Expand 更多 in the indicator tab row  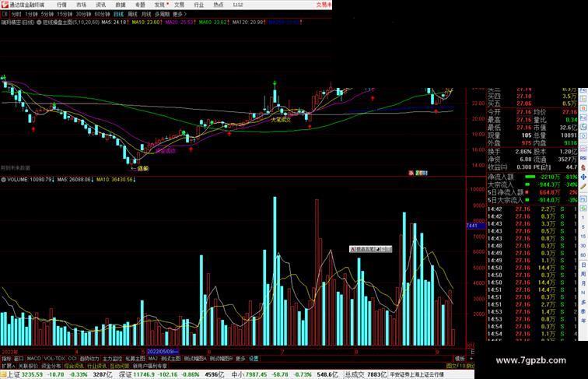point(240,359)
